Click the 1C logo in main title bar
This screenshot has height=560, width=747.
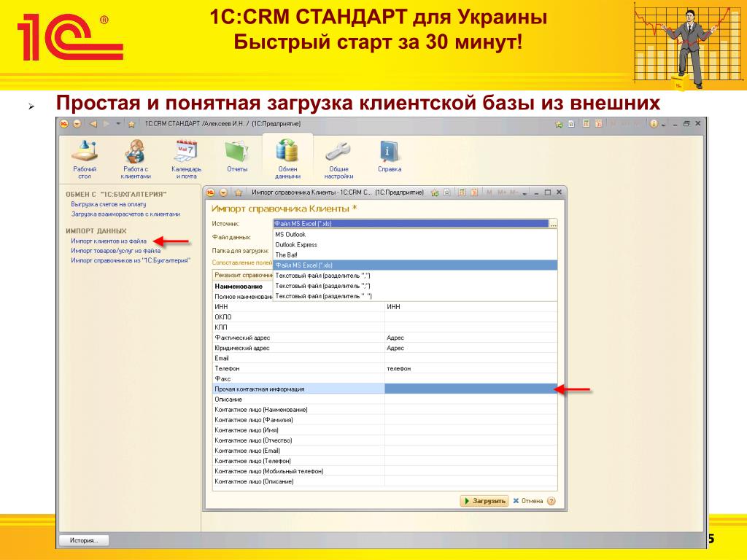click(x=64, y=124)
